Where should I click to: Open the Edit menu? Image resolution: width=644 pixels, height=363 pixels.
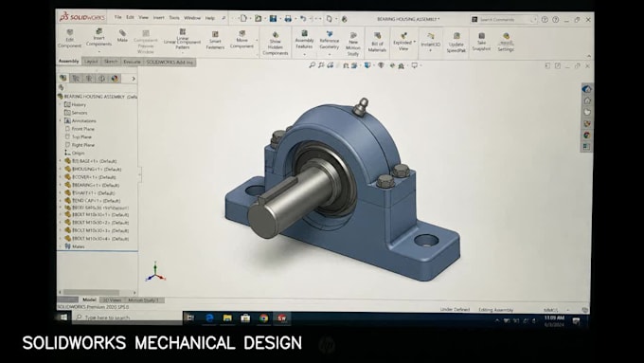[130, 17]
